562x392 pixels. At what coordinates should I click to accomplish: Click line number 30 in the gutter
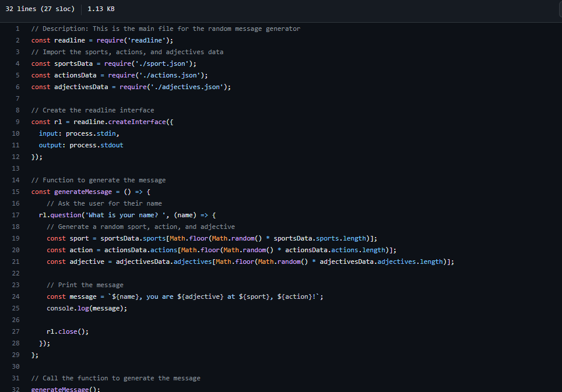16,366
